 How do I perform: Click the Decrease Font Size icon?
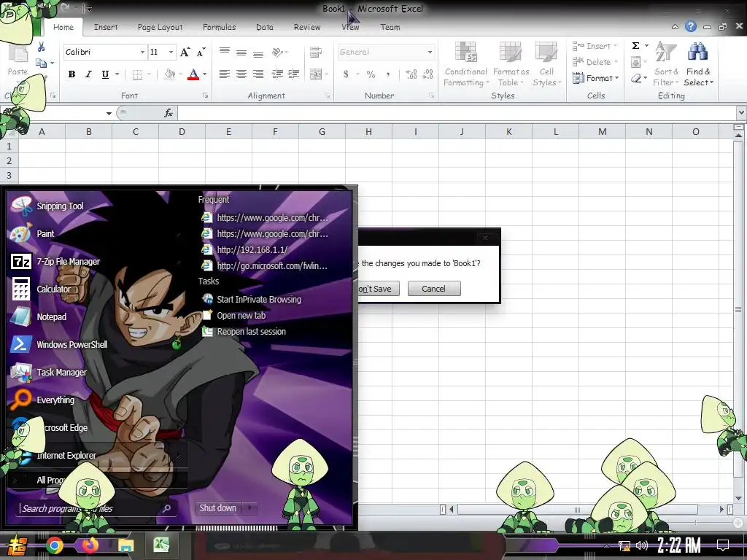201,52
